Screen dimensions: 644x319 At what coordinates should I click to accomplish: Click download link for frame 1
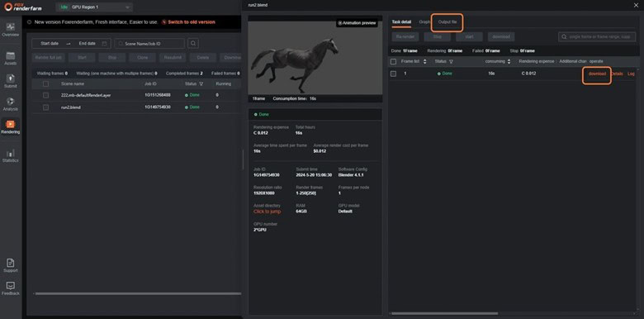pyautogui.click(x=597, y=74)
